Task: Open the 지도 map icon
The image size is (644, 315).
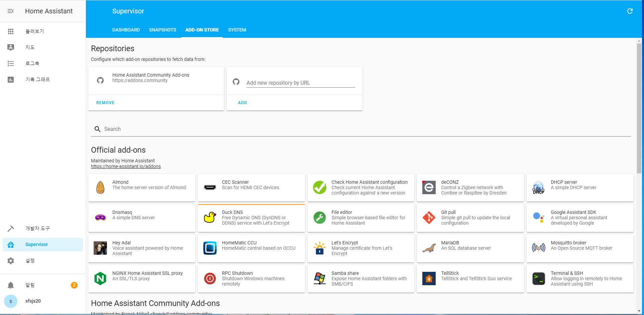Action: 11,47
